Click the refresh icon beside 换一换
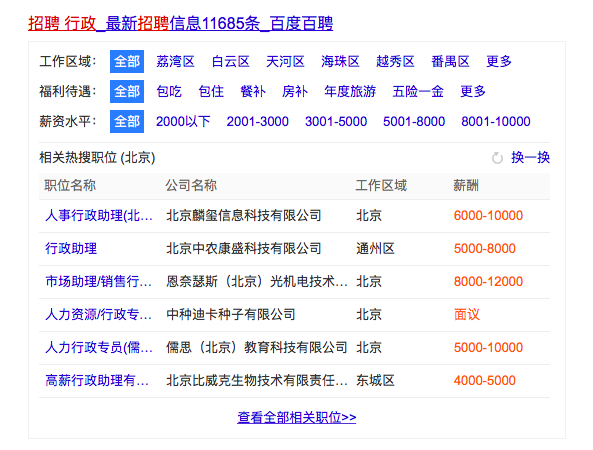 coord(497,158)
